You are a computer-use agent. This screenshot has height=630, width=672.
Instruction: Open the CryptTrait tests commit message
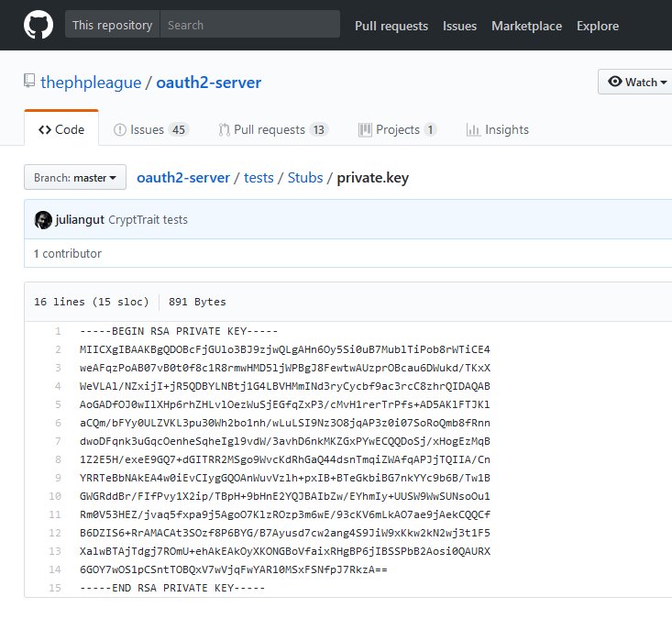coord(148,219)
